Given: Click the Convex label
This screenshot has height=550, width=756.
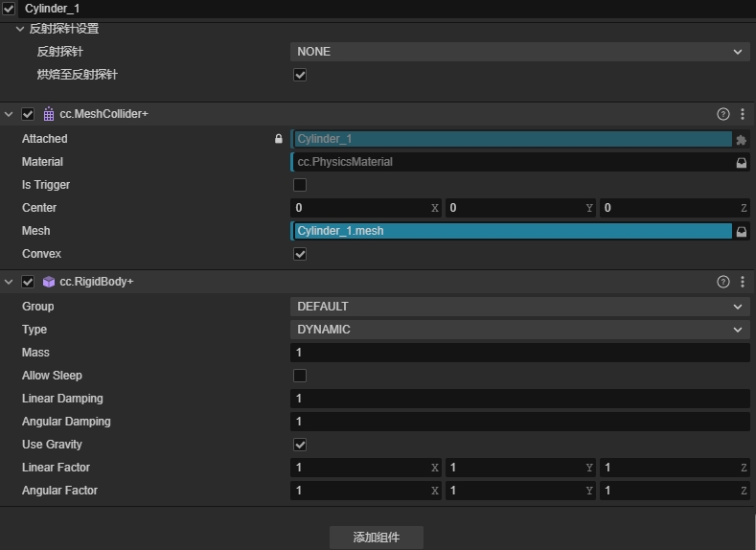Looking at the screenshot, I should pos(41,254).
